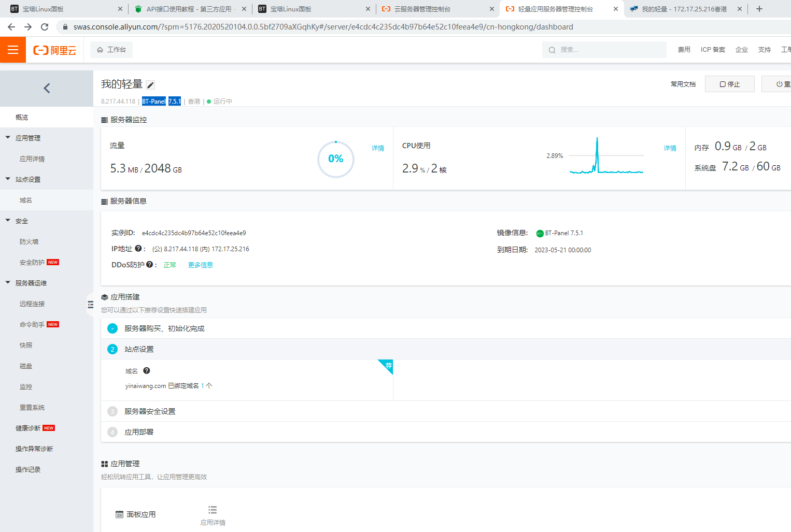Click the 工作台 button

coord(111,50)
